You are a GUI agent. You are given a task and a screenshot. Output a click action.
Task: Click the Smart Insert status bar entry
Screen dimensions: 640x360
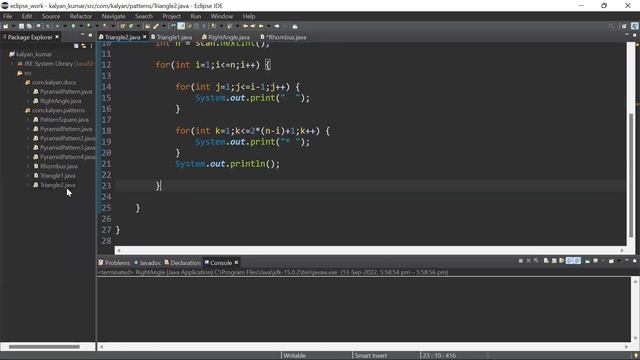(371, 356)
